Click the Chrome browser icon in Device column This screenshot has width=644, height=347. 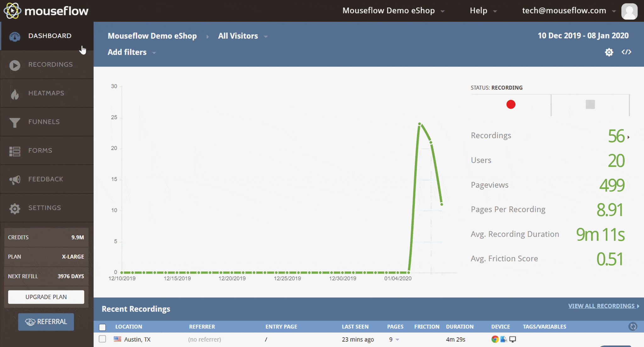click(495, 339)
